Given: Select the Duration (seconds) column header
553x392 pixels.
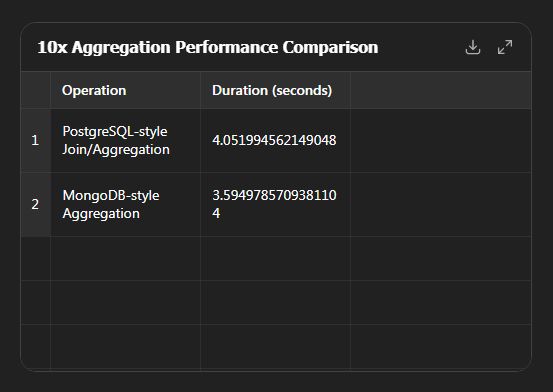Looking at the screenshot, I should 275,90.
